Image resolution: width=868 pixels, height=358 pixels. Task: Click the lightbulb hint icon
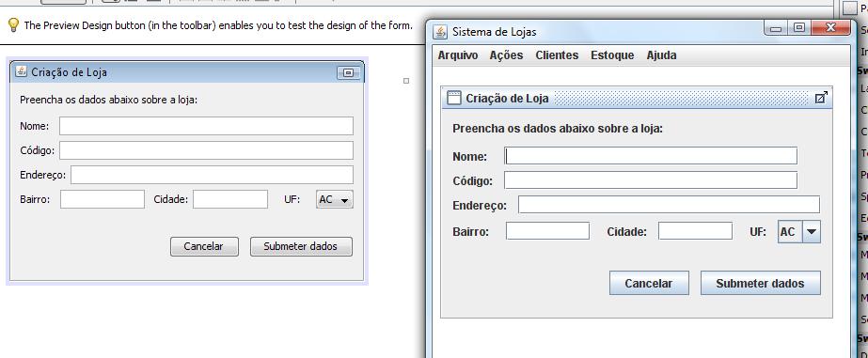(13, 24)
